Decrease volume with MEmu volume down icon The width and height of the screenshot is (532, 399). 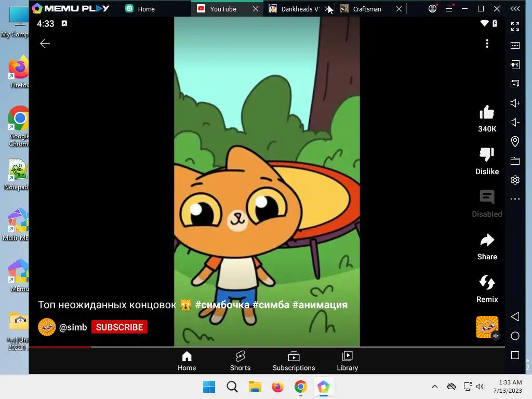pyautogui.click(x=515, y=122)
